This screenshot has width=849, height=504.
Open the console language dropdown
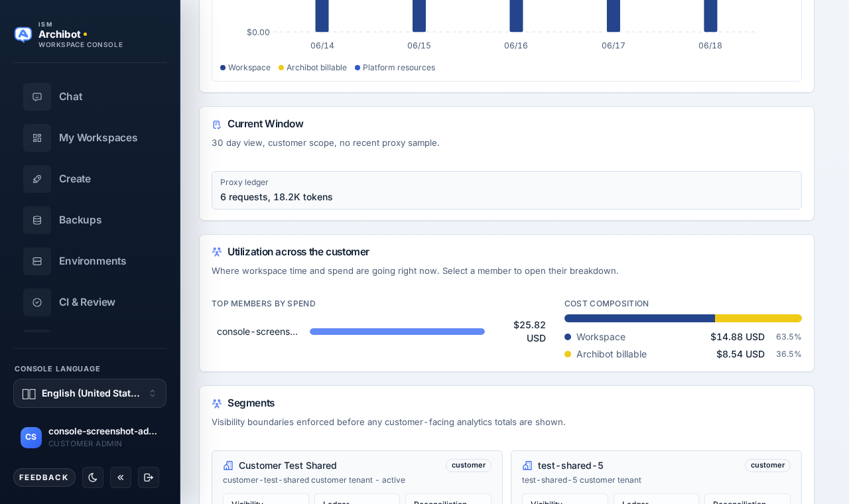(90, 393)
